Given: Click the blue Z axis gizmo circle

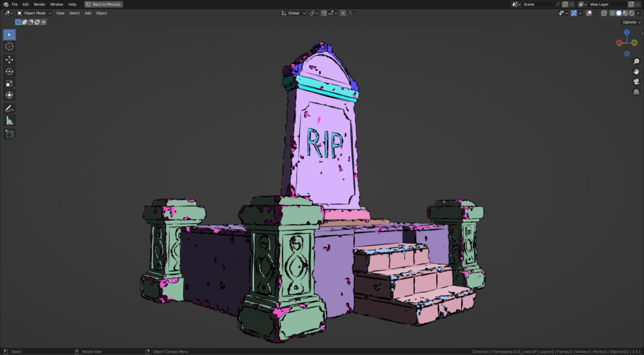Looking at the screenshot, I should tap(627, 32).
